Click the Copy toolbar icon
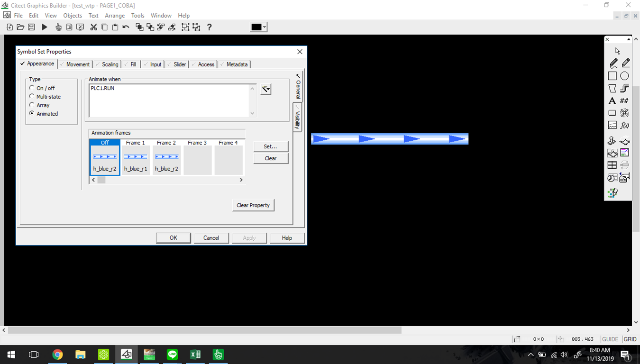 click(x=104, y=27)
